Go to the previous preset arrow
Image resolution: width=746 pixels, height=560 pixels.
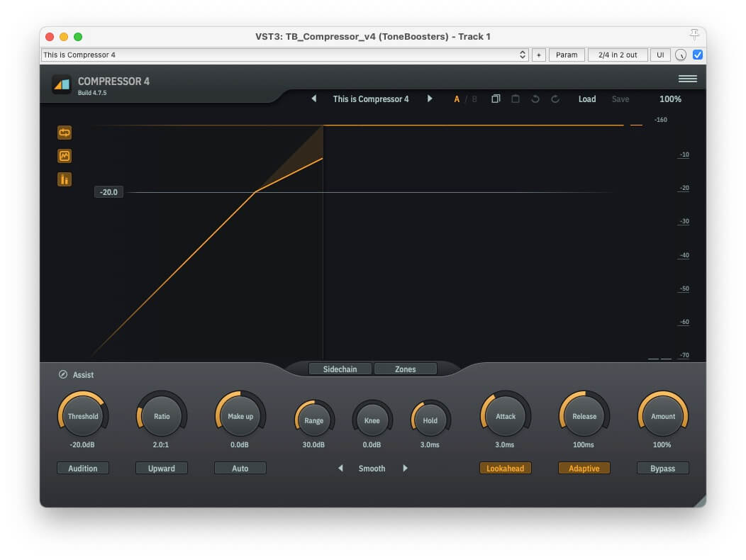point(314,99)
